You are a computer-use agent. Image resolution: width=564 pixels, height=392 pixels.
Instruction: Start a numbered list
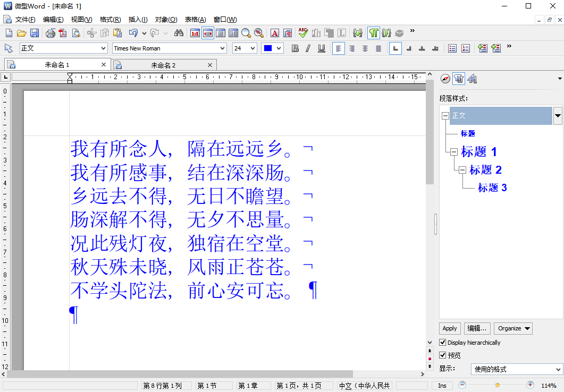[466, 48]
